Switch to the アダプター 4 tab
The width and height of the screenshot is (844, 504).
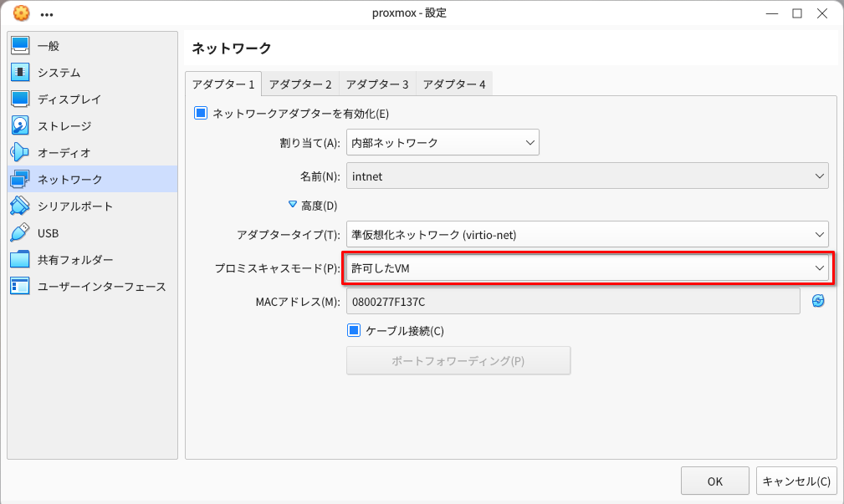[x=454, y=84]
